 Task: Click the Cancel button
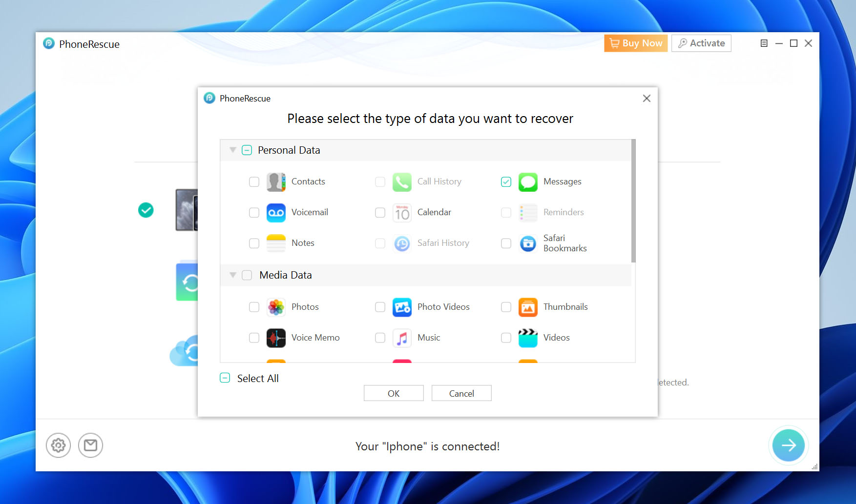click(461, 393)
